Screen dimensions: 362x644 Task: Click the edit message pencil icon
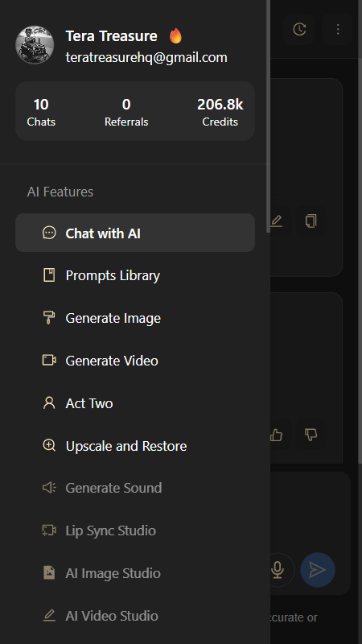click(x=277, y=221)
